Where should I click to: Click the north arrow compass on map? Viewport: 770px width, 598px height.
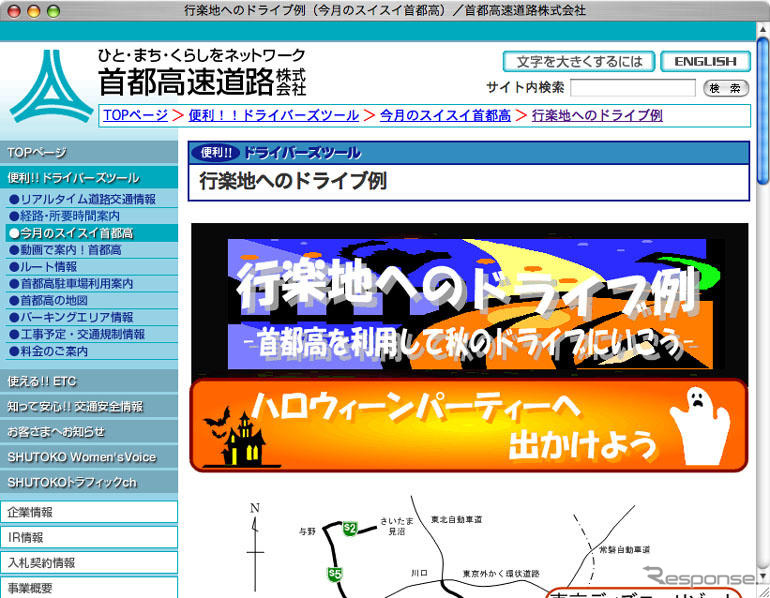[255, 546]
